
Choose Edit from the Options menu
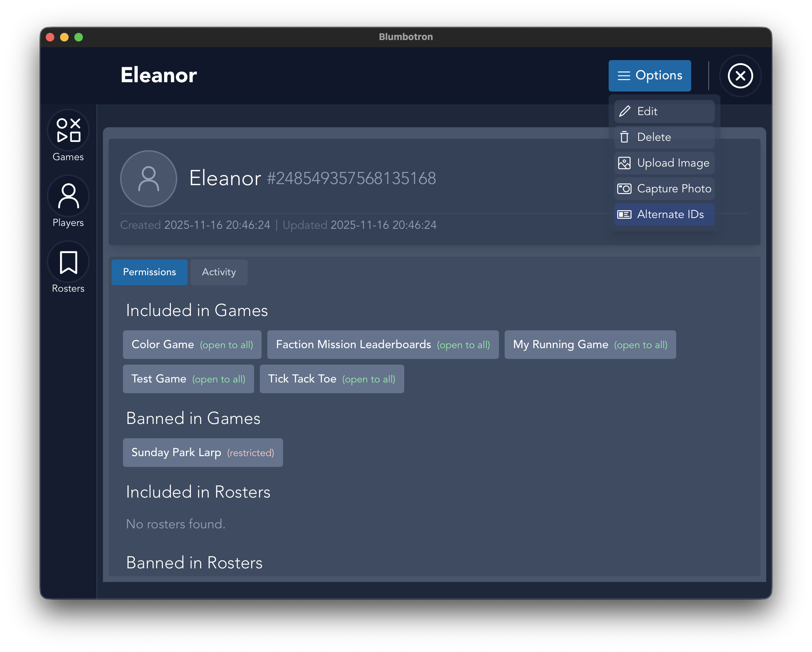[x=664, y=111]
